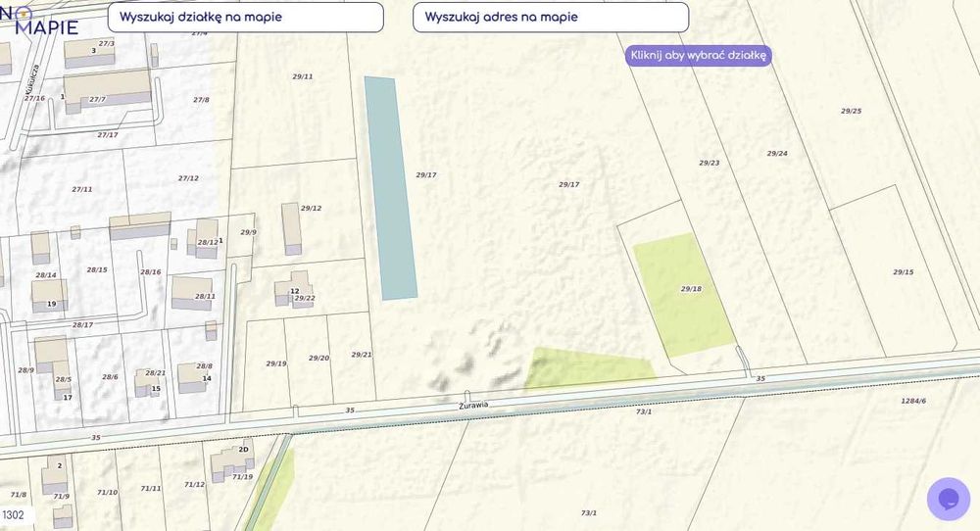Image resolution: width=980 pixels, height=531 pixels.
Task: Select parcel 29/24
Action: point(777,154)
